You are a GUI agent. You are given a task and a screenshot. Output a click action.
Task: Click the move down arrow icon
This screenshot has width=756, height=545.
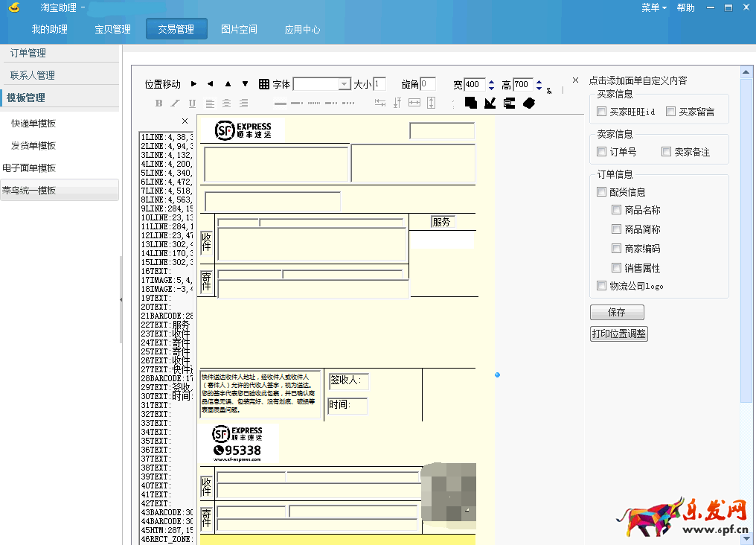245,84
